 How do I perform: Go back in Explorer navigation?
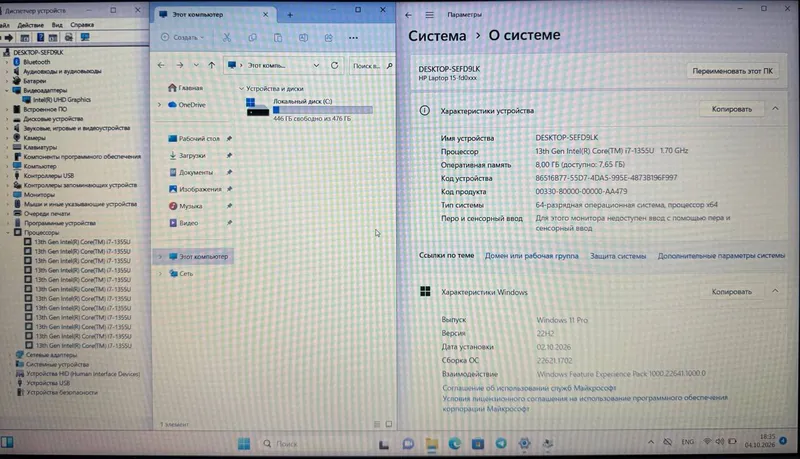click(x=161, y=65)
